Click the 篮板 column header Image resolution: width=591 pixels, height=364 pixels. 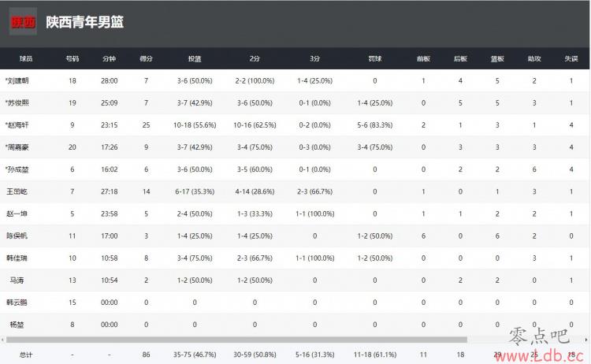[497, 58]
